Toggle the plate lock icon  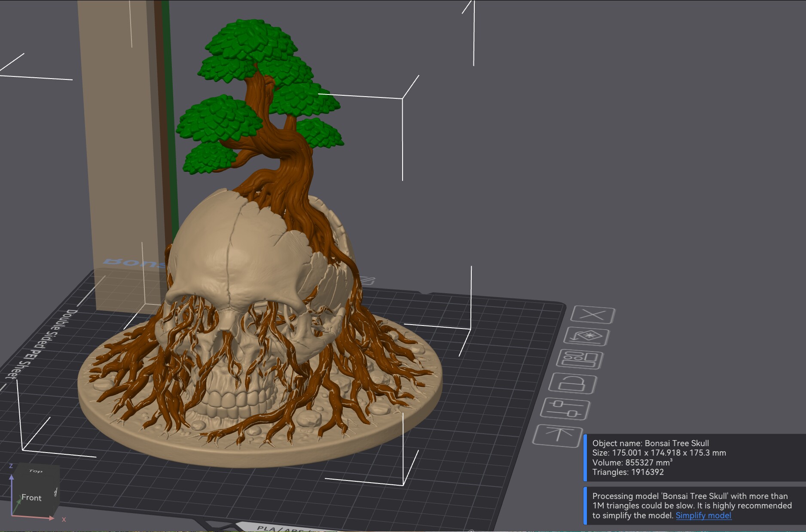(572, 383)
